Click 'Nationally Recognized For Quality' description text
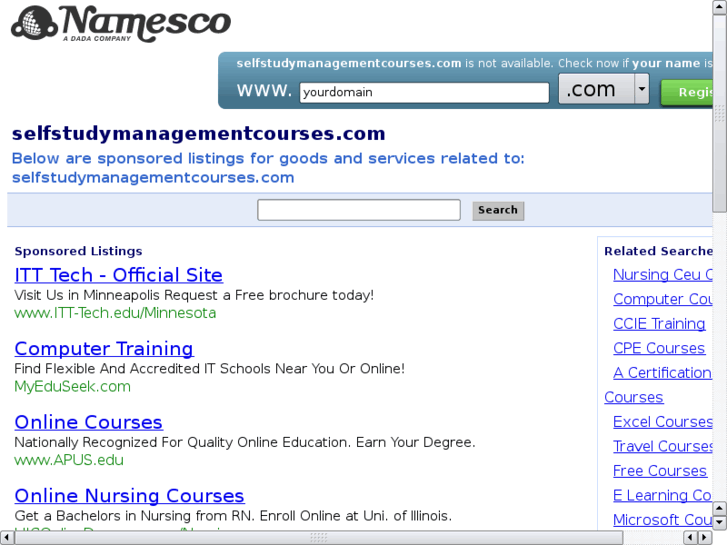This screenshot has width=727, height=545. click(x=245, y=442)
